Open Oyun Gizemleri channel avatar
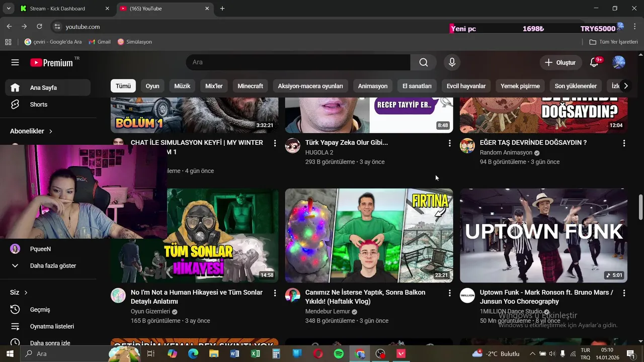Screen dimensions: 644x362 pyautogui.click(x=118, y=295)
